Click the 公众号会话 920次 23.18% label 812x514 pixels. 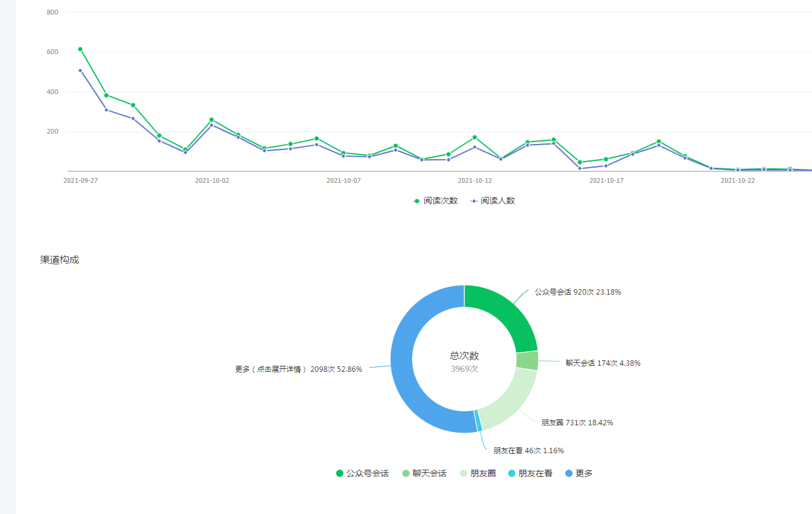coord(577,292)
